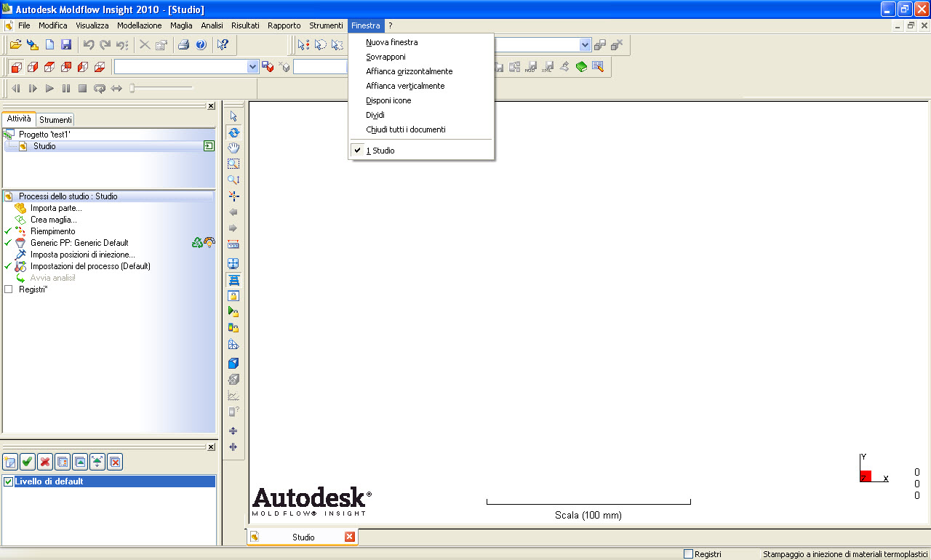Click the blank new study page icon
Viewport: 931px width, 560px height.
tap(50, 45)
